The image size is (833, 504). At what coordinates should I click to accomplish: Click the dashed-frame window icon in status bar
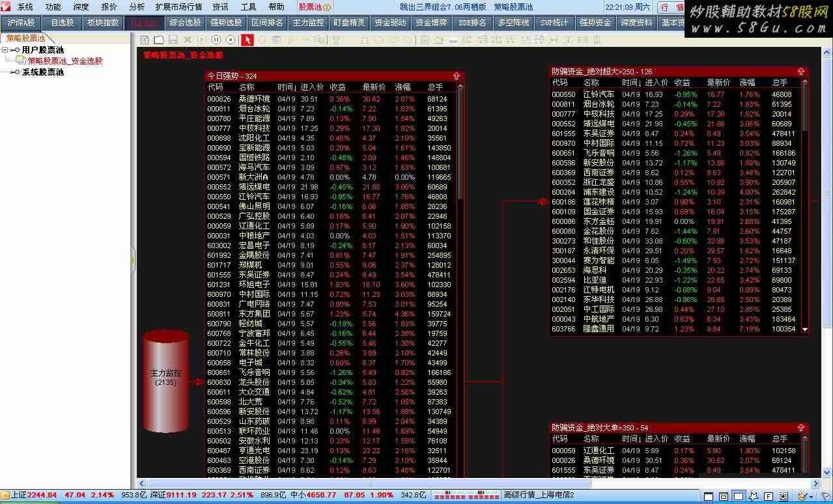coord(739,496)
